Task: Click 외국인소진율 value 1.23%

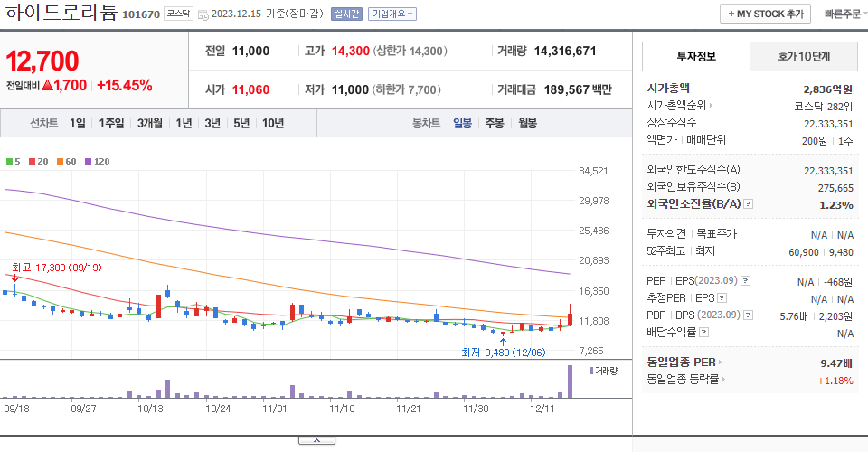Action: (835, 205)
